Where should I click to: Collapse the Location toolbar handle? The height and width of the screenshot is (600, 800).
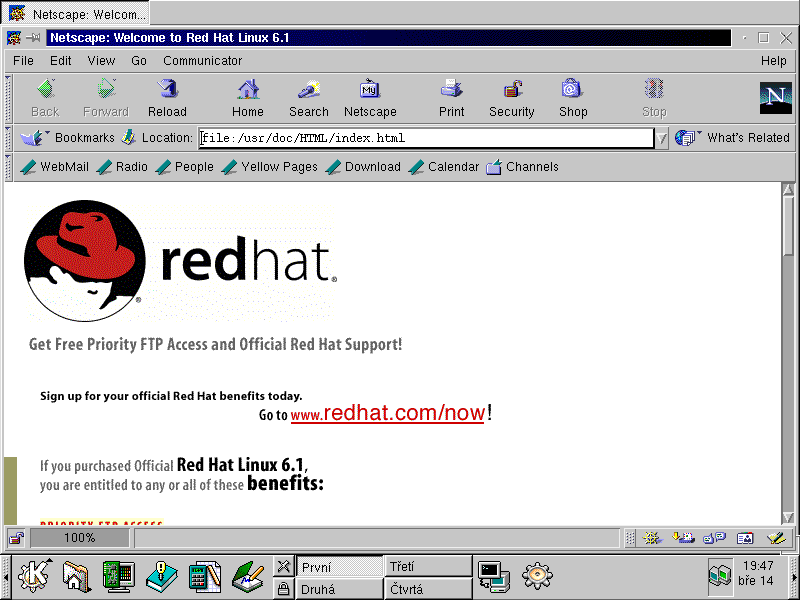point(8,138)
